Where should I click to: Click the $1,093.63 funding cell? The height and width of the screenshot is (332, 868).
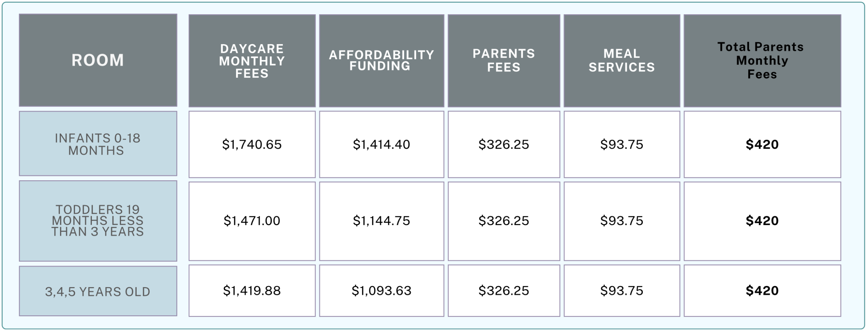381,291
